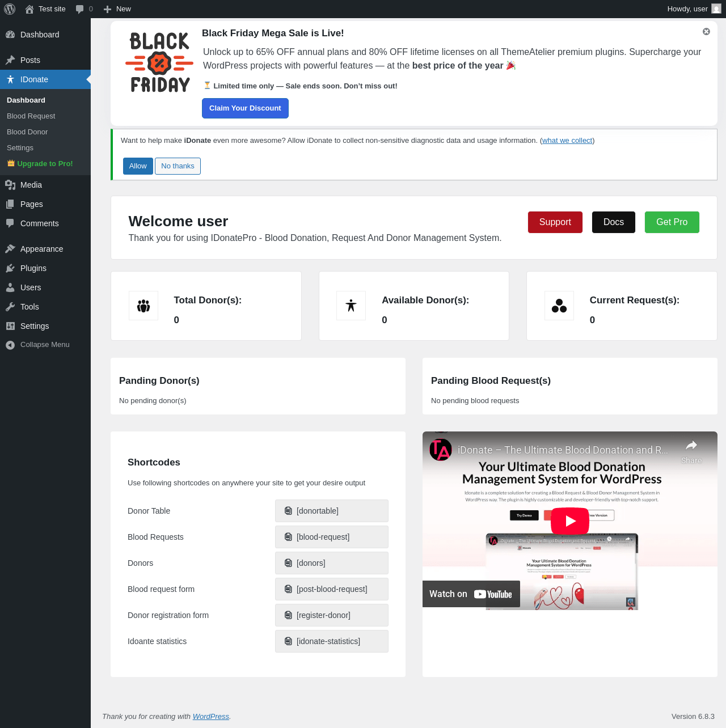Viewport: 726px width, 728px height.
Task: Click the No thanks button
Action: pos(178,166)
